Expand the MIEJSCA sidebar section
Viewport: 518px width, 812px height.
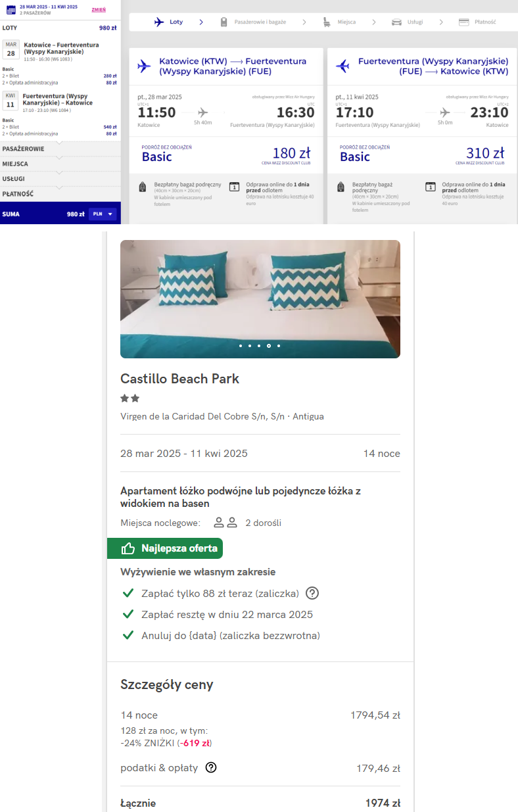[59, 164]
